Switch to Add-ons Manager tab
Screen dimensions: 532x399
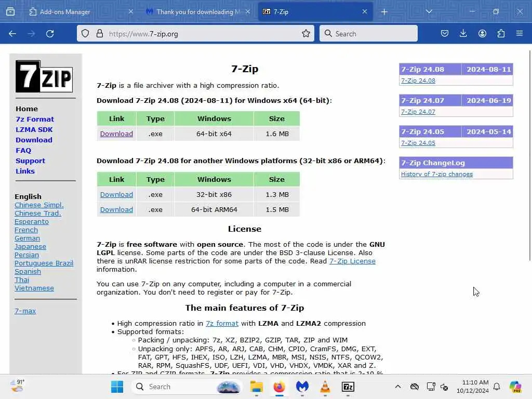coord(81,12)
